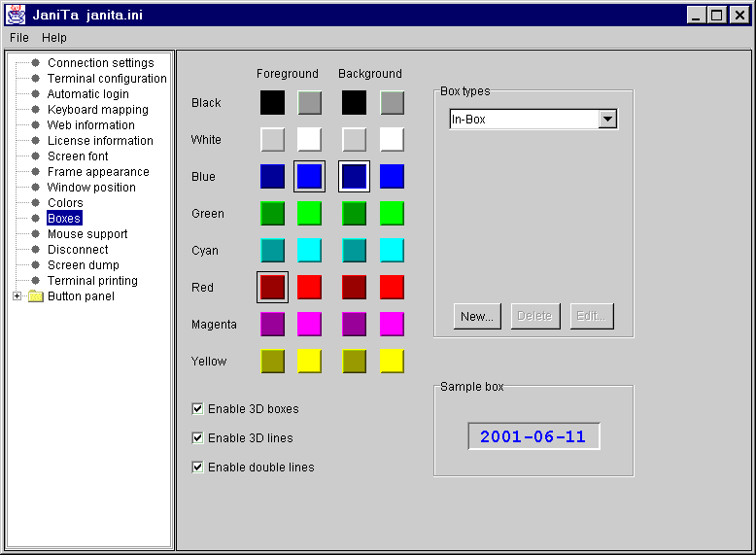Click the bullet icon beside Keyboard mapping
Screen dimensions: 756x555
coord(36,110)
